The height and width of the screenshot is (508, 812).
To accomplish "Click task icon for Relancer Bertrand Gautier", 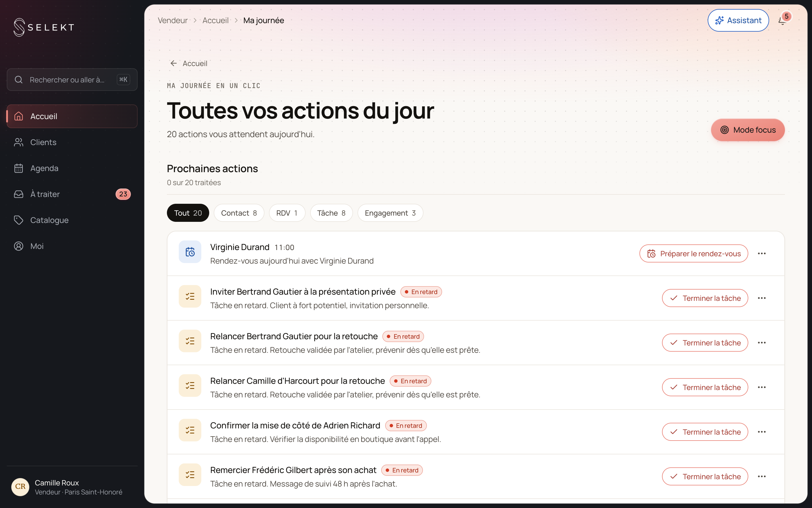I will click(x=190, y=341).
